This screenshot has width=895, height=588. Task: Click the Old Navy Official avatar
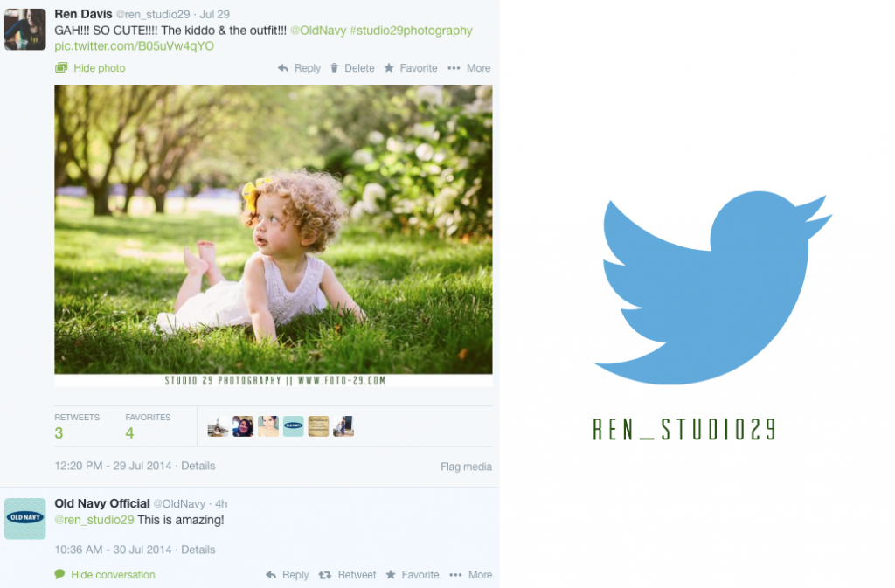pyautogui.click(x=25, y=519)
